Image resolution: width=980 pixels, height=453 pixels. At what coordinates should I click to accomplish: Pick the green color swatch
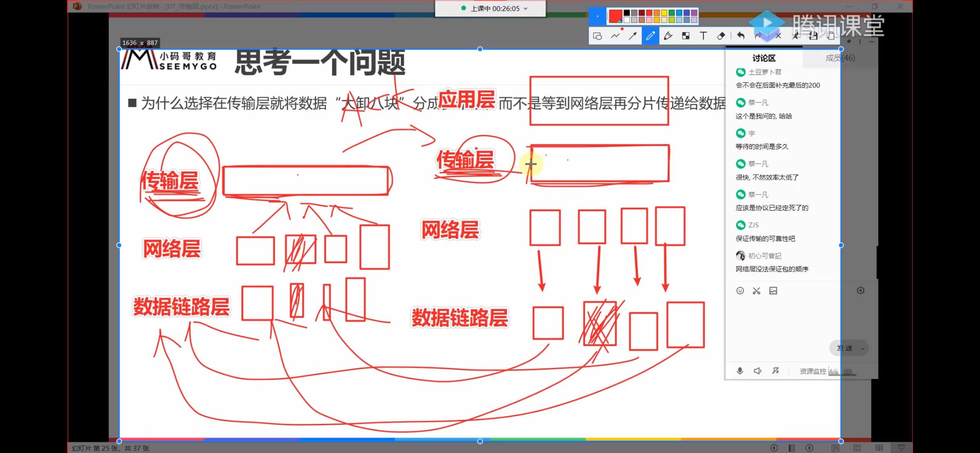671,13
